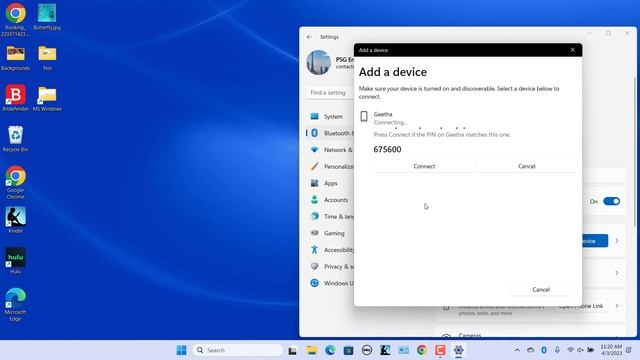This screenshot has width=640, height=360.
Task: Launch Google Chrome desktop shortcut
Action: [x=16, y=182]
